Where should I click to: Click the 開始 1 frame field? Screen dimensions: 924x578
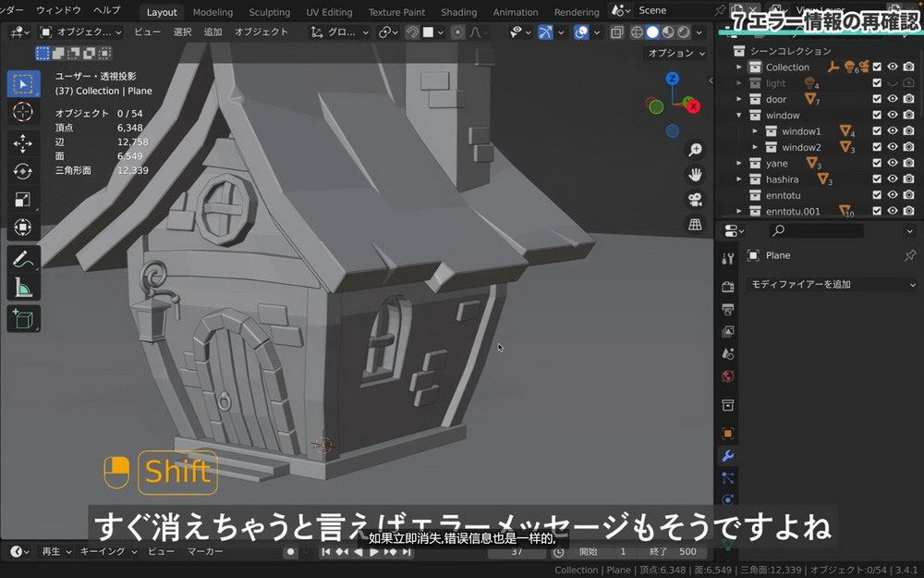tap(602, 551)
